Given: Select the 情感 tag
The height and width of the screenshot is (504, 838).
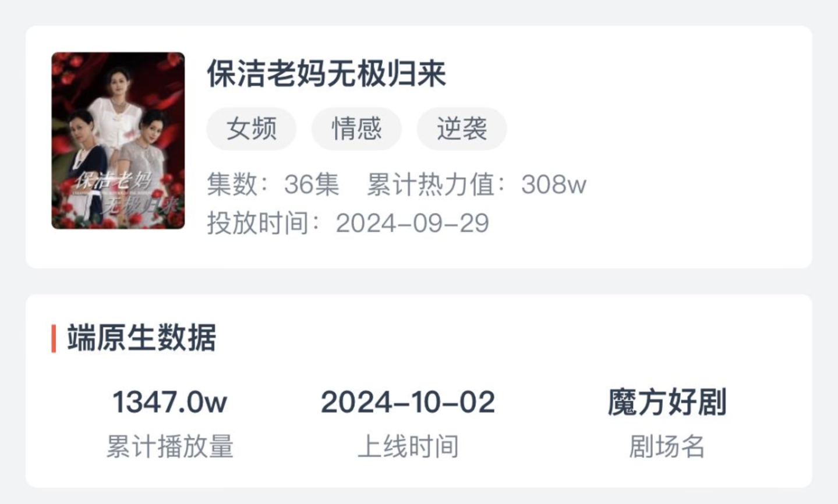Looking at the screenshot, I should tap(356, 129).
